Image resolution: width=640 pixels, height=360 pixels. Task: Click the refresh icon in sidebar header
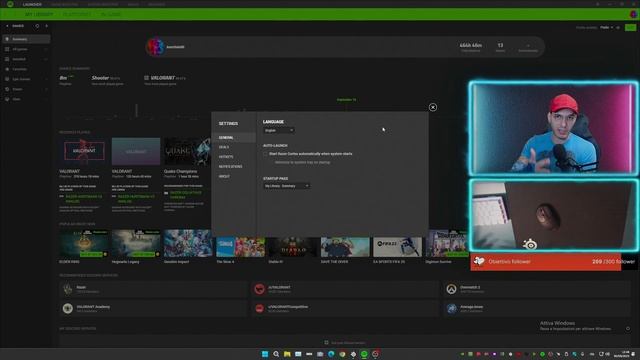pos(37,26)
